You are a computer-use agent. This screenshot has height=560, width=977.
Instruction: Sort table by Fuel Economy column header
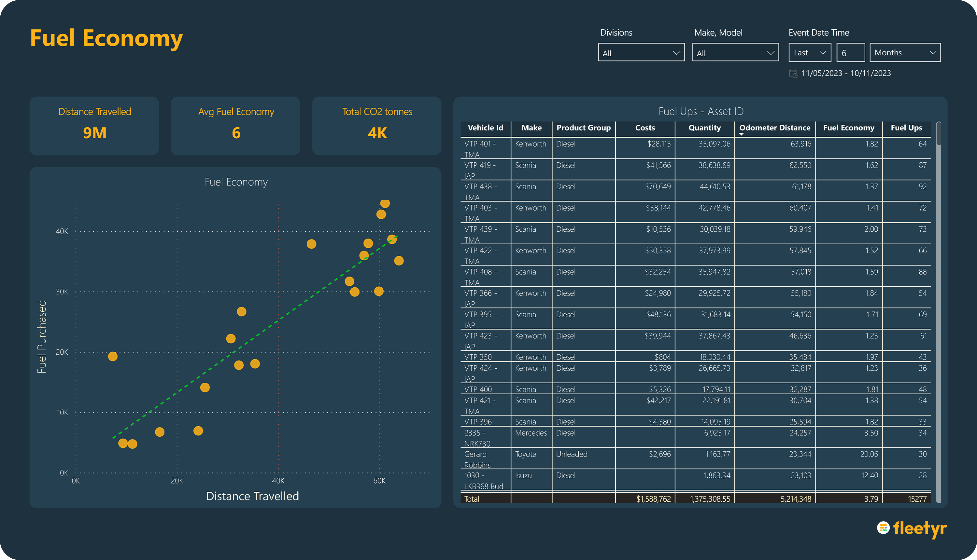(x=848, y=128)
